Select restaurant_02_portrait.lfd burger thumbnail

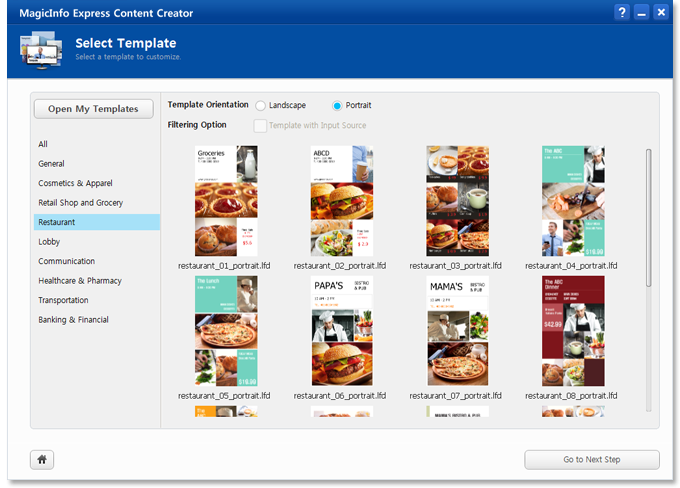coord(342,201)
